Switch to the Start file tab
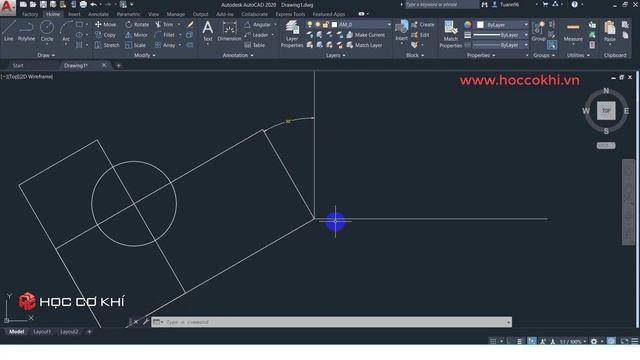 pos(18,65)
